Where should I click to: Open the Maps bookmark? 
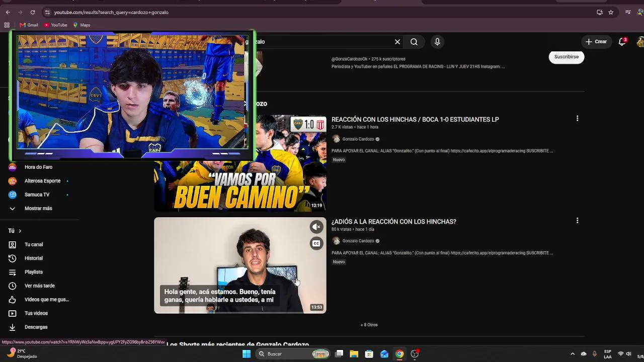[82, 25]
